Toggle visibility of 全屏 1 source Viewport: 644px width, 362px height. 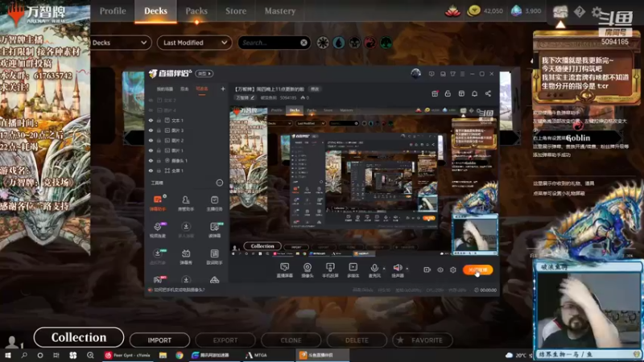(x=151, y=171)
